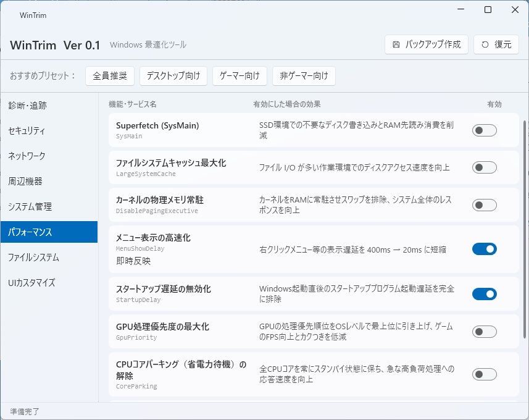Click the バックアップ作成 button label
Viewport: 529px width, 420px height.
[x=433, y=44]
